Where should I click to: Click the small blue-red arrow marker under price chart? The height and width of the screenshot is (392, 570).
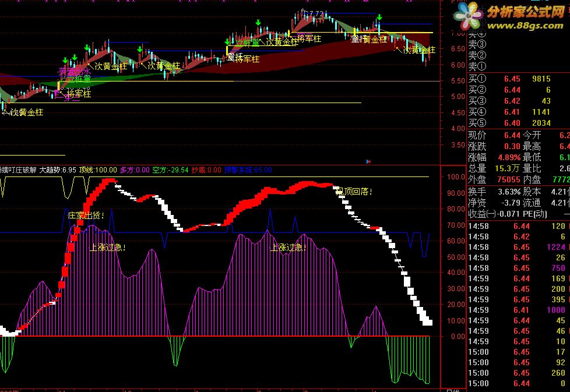click(368, 162)
